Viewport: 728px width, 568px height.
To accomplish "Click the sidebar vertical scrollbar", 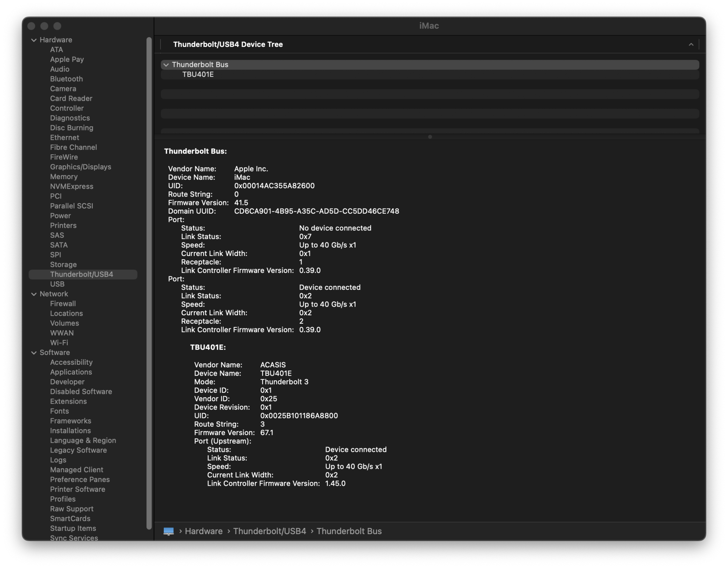I will tap(149, 255).
